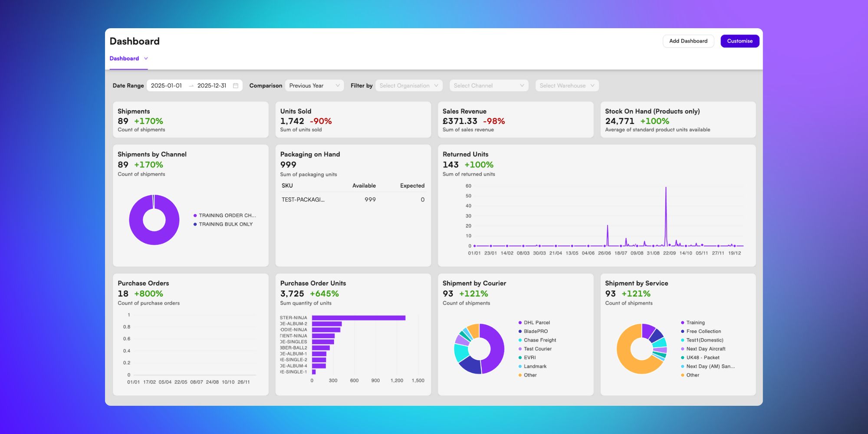Switch to the Dashboard tab
This screenshot has width=868, height=434.
click(x=124, y=59)
